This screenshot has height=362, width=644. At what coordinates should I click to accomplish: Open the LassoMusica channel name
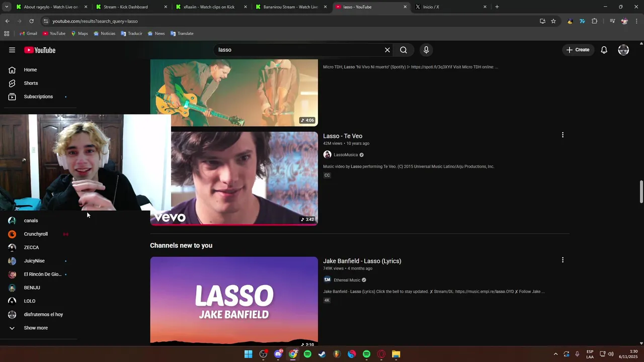tap(346, 155)
